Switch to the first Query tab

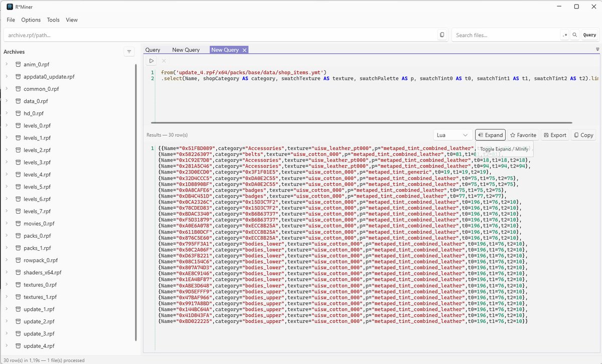pyautogui.click(x=154, y=50)
